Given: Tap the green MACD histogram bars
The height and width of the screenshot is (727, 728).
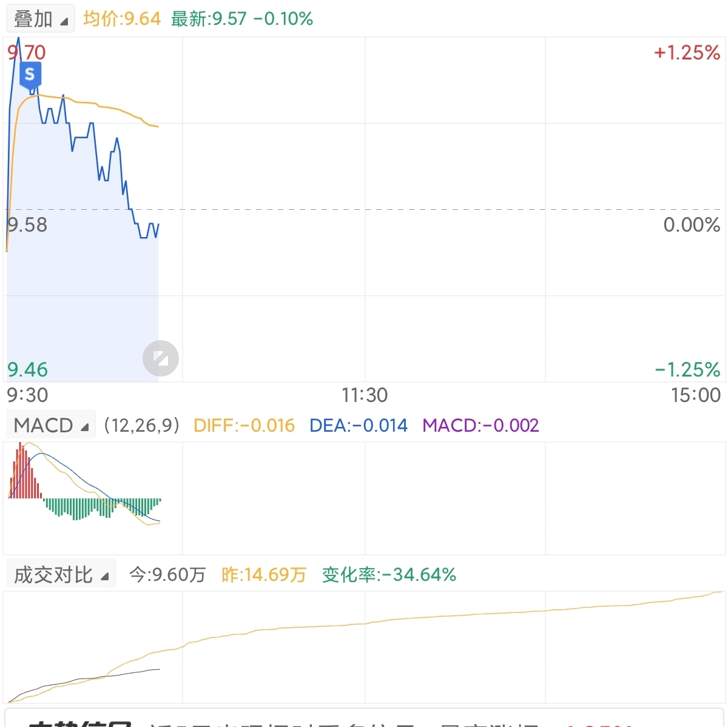Looking at the screenshot, I should (x=102, y=509).
